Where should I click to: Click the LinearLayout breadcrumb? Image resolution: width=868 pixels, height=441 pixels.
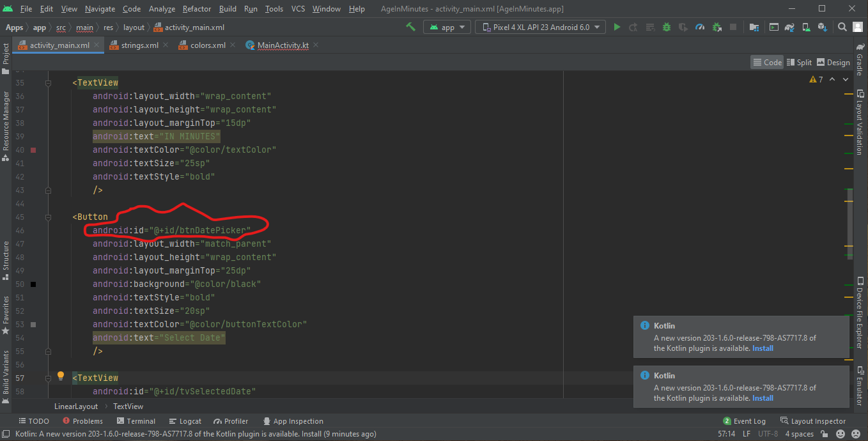(x=76, y=406)
